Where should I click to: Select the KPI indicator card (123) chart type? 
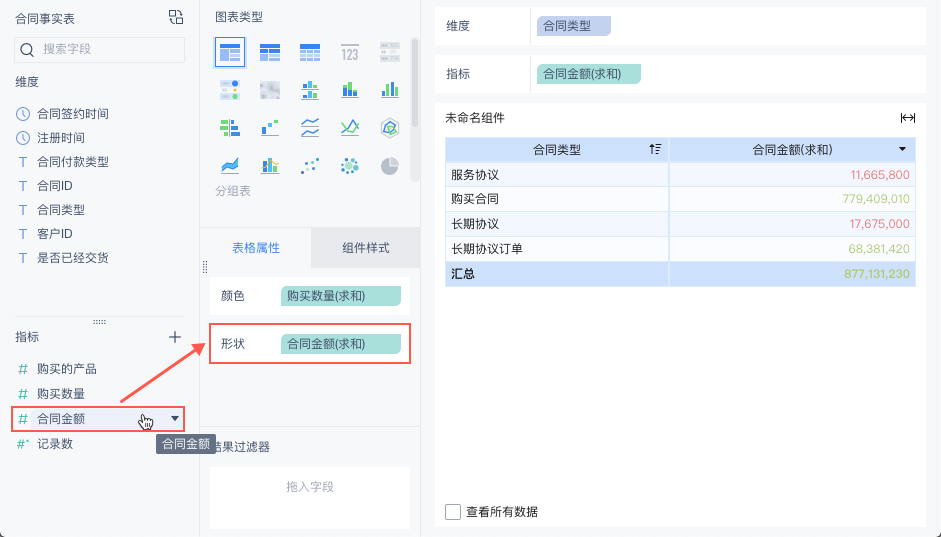click(350, 53)
